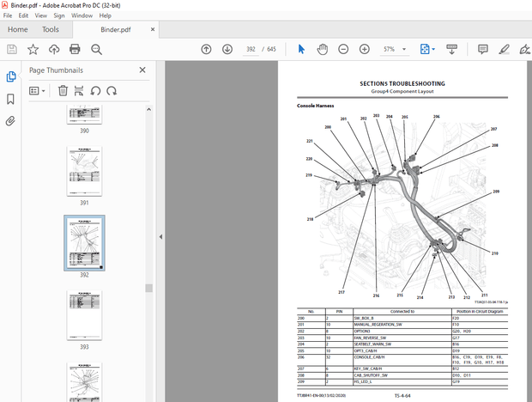Screen dimensions: 532x402
Task: Select the Highlight text pen tool
Action: pyautogui.click(x=505, y=50)
